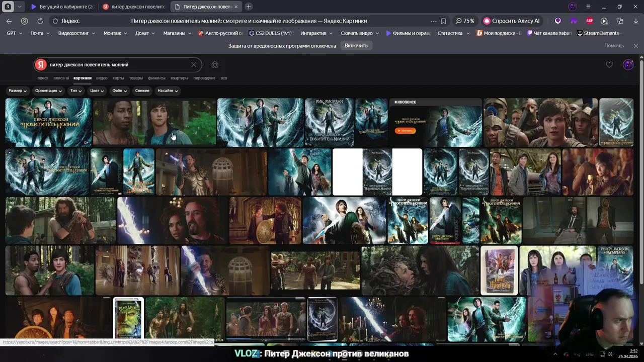Screen dimensions: 644x362
Task: Open the 'Магазины' bookmarks folder
Action: [177, 33]
